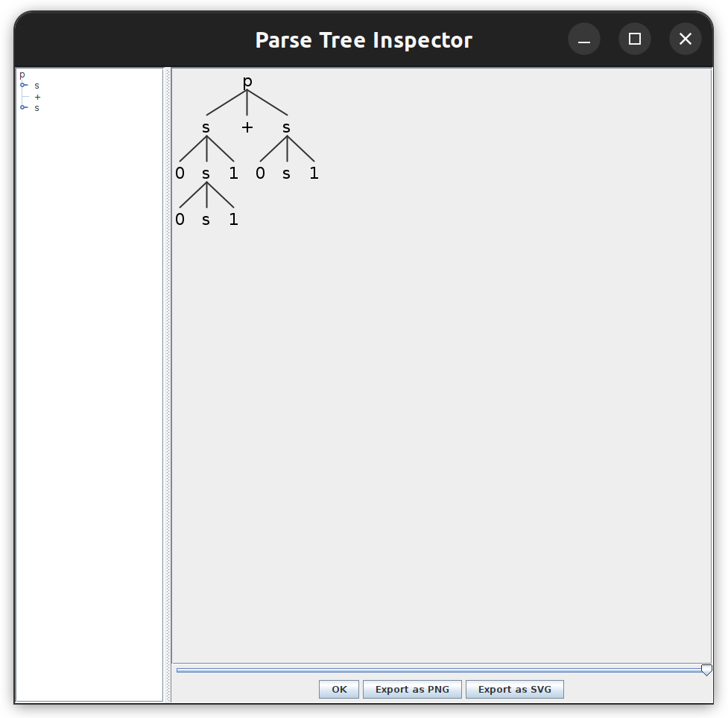728x718 pixels.
Task: Select the + item in the tree list
Action: point(37,97)
